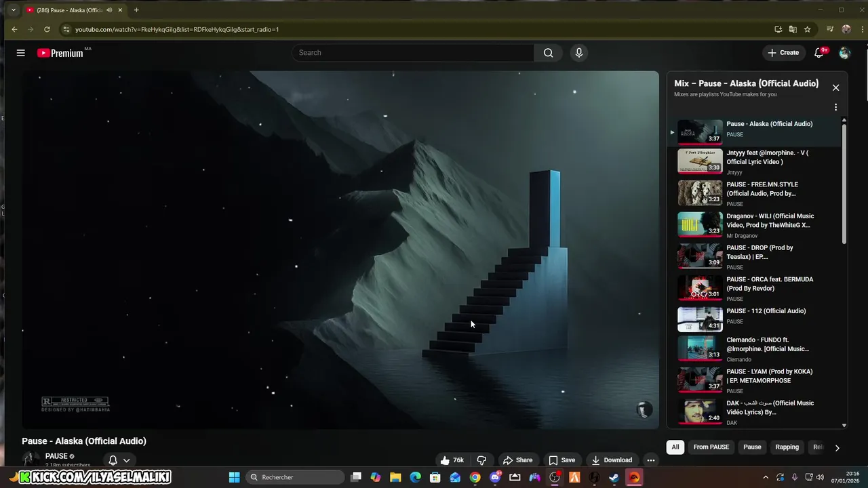Click the channel watermark in video corner

click(644, 409)
